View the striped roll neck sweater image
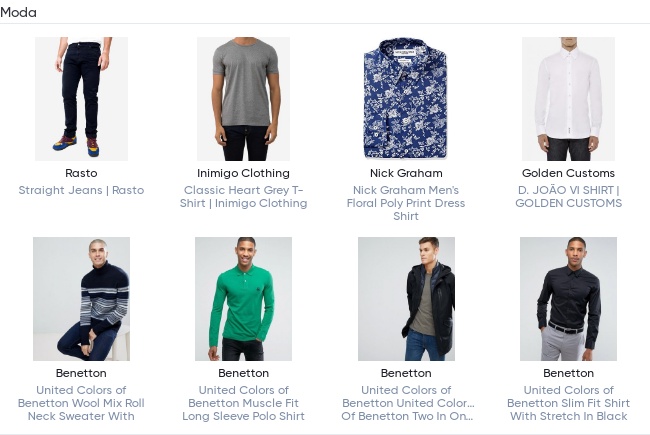Viewport: 650px width, 435px height. coord(81,299)
